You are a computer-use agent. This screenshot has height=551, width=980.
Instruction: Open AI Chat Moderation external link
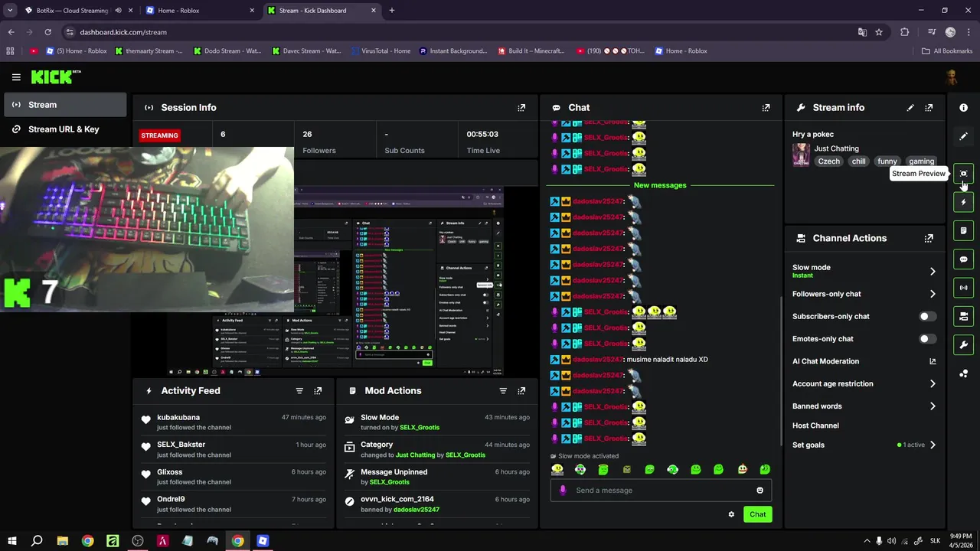[x=933, y=361]
